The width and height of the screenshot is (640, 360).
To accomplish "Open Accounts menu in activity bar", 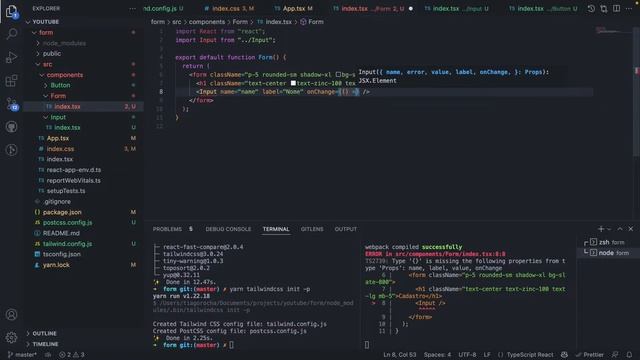I will click(x=11, y=315).
